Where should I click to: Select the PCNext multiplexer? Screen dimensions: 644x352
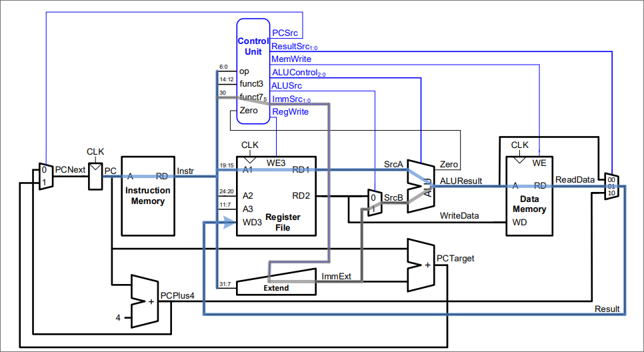click(x=46, y=176)
